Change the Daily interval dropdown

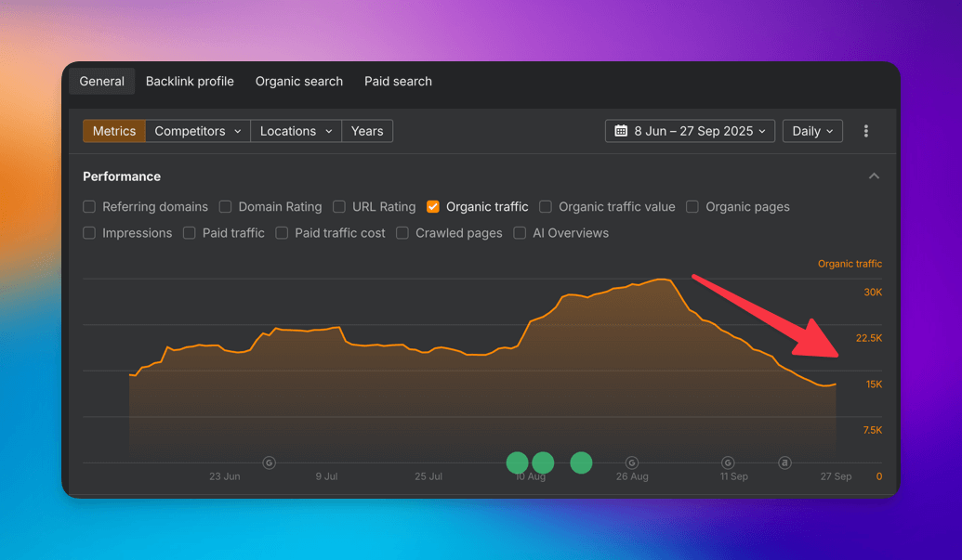tap(812, 131)
